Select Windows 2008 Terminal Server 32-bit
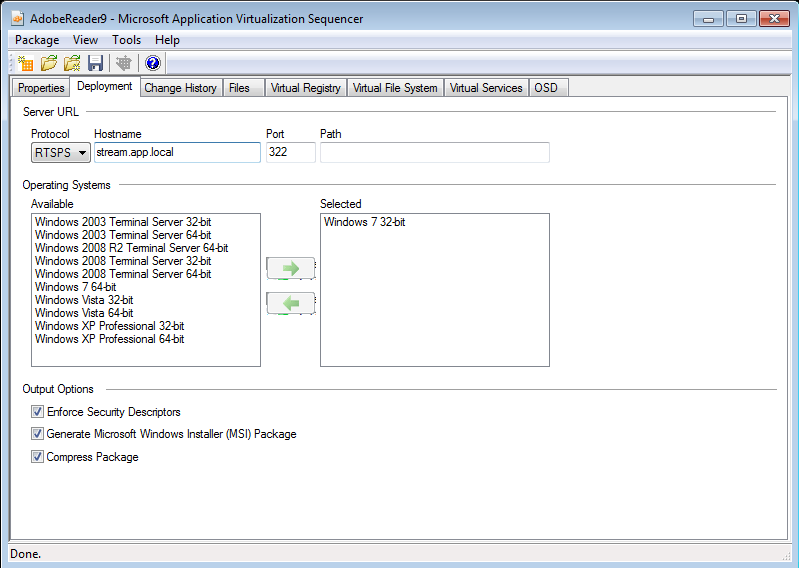The height and width of the screenshot is (568, 799). (123, 261)
